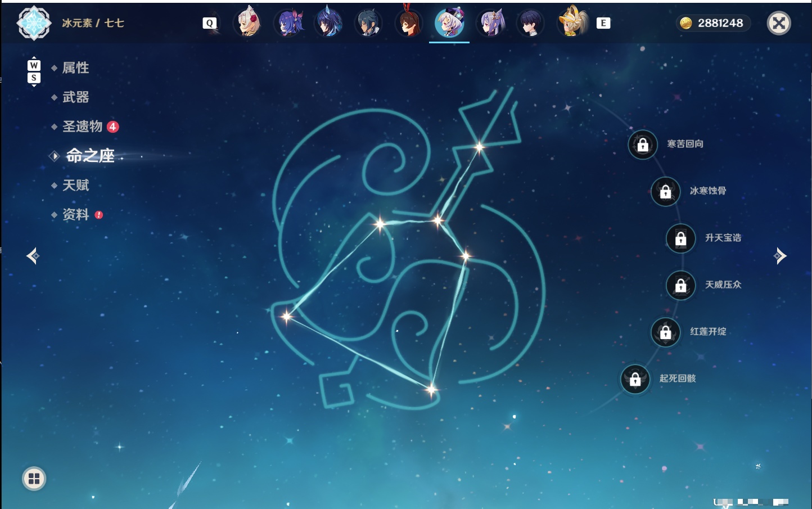
Task: Open the 天赋 talents section
Action: click(75, 185)
